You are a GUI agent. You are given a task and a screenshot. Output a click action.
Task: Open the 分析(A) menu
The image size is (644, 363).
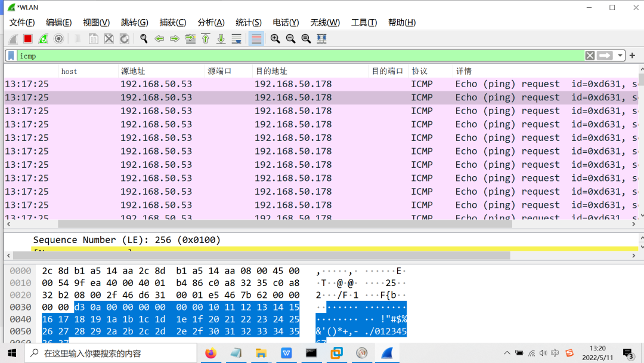[x=210, y=23]
